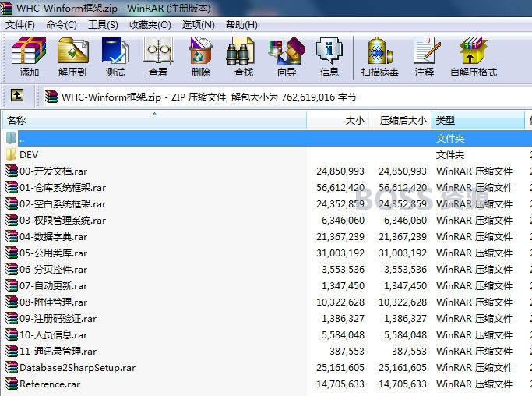Open the 选项(N) menu
The height and width of the screenshot is (396, 532).
tap(199, 25)
